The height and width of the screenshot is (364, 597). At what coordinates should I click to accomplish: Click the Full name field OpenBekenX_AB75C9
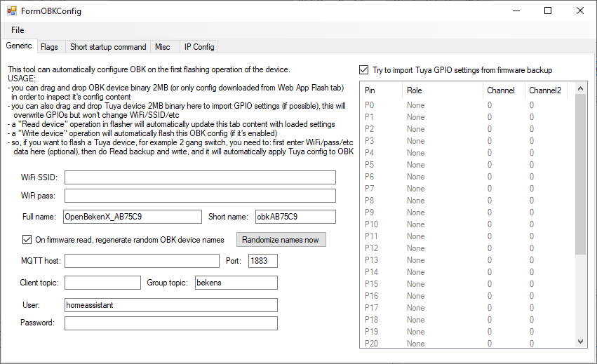(133, 217)
